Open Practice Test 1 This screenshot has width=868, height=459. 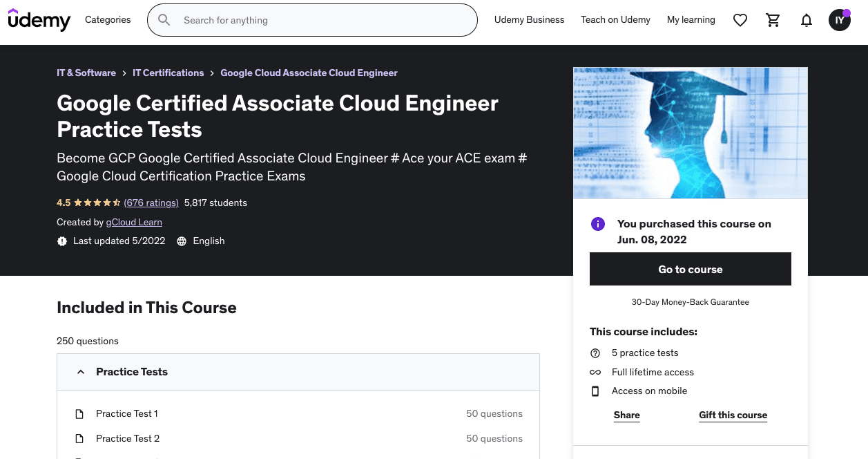(x=127, y=414)
